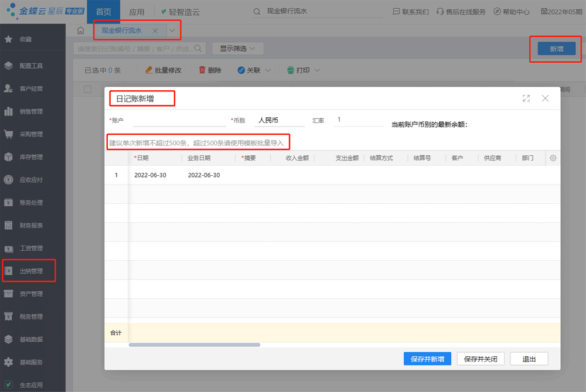
Task: Click the 收入金额 column header
Action: pyautogui.click(x=297, y=158)
